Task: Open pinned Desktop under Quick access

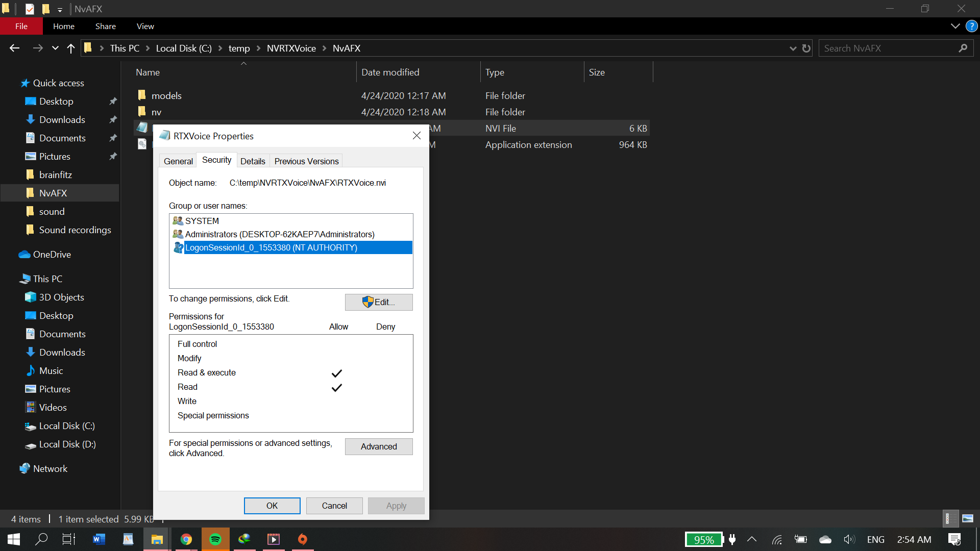Action: [56, 101]
